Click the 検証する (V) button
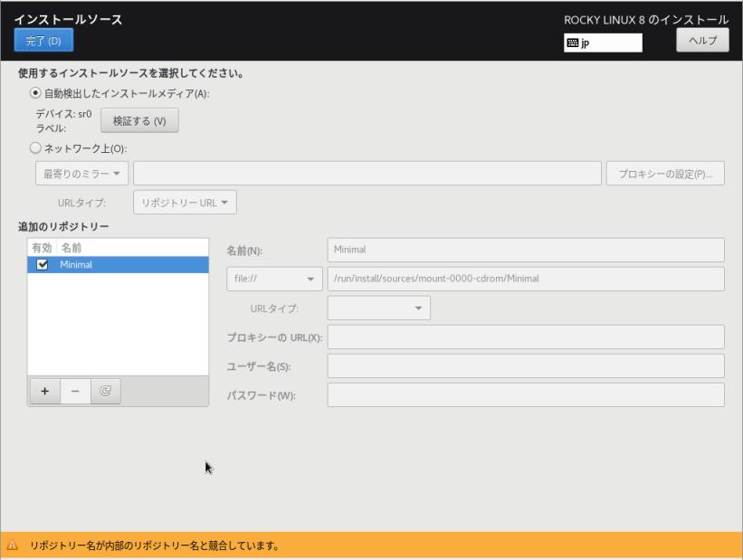Viewport: 743px width, 560px height. pos(139,120)
